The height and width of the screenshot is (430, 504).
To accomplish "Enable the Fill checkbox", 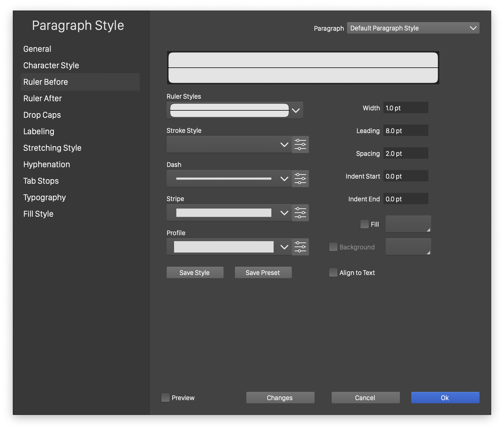I will (x=364, y=224).
